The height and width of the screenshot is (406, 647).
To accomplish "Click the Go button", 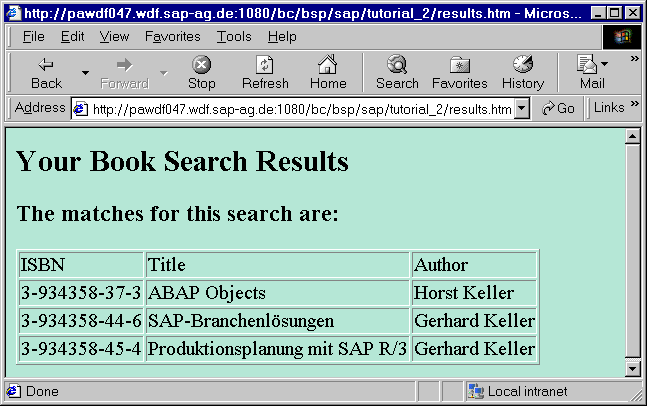I will point(558,108).
